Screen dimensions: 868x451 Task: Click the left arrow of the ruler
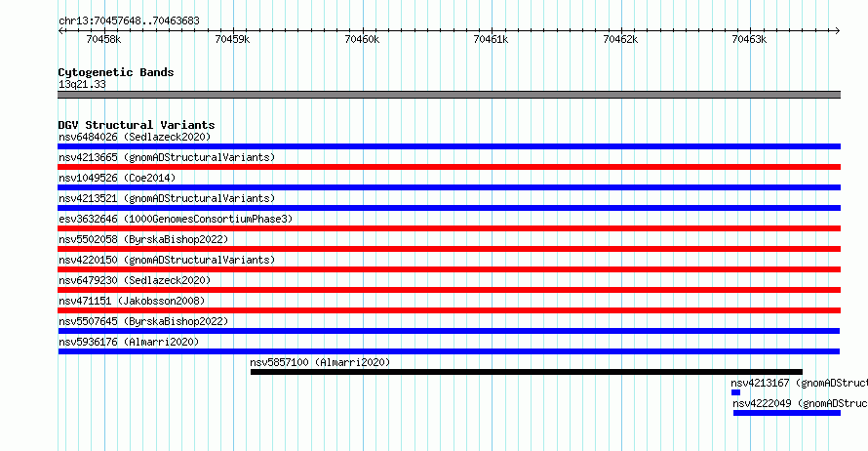click(x=60, y=31)
